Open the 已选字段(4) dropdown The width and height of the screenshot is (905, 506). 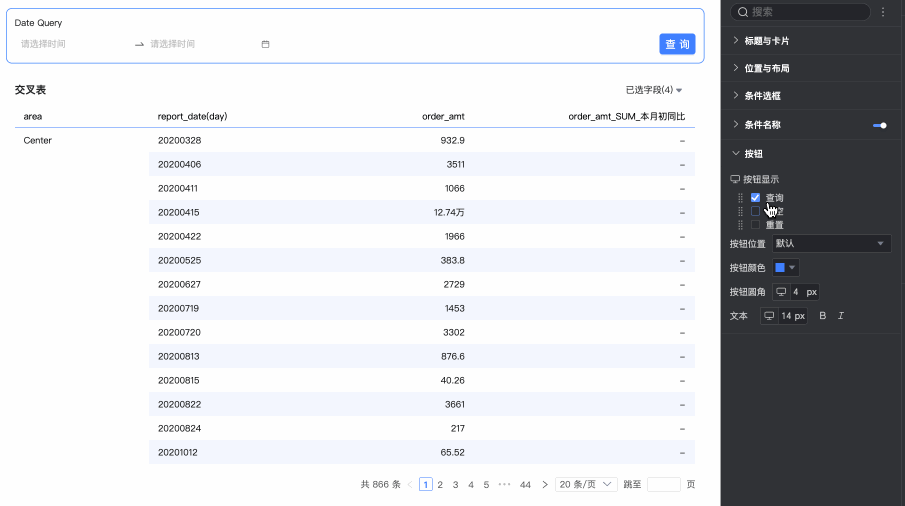[653, 90]
